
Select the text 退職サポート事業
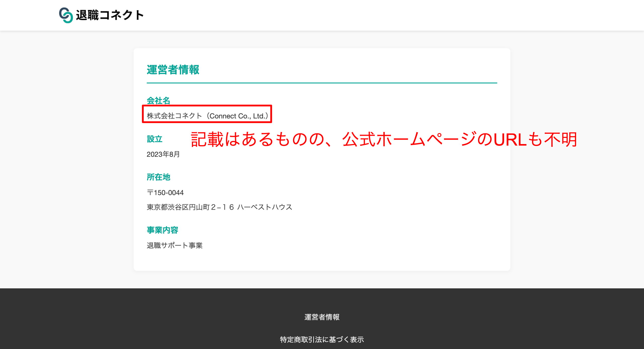pos(175,245)
